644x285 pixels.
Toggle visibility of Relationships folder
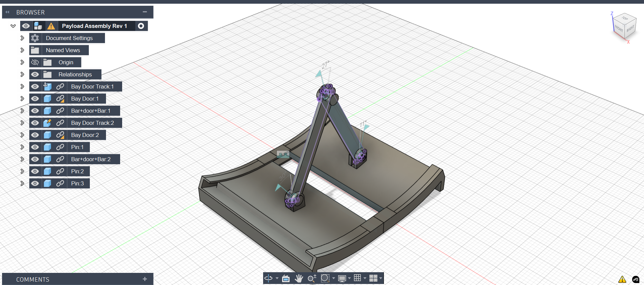tap(35, 74)
